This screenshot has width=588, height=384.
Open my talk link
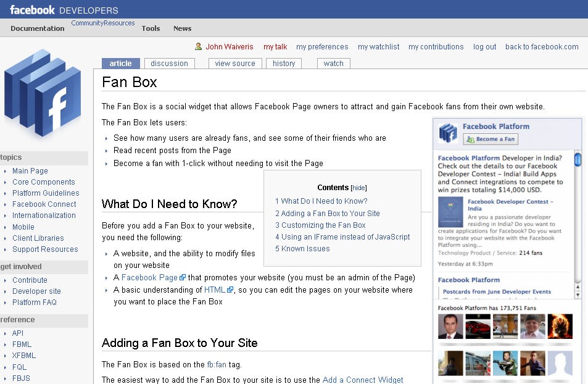[x=275, y=46]
